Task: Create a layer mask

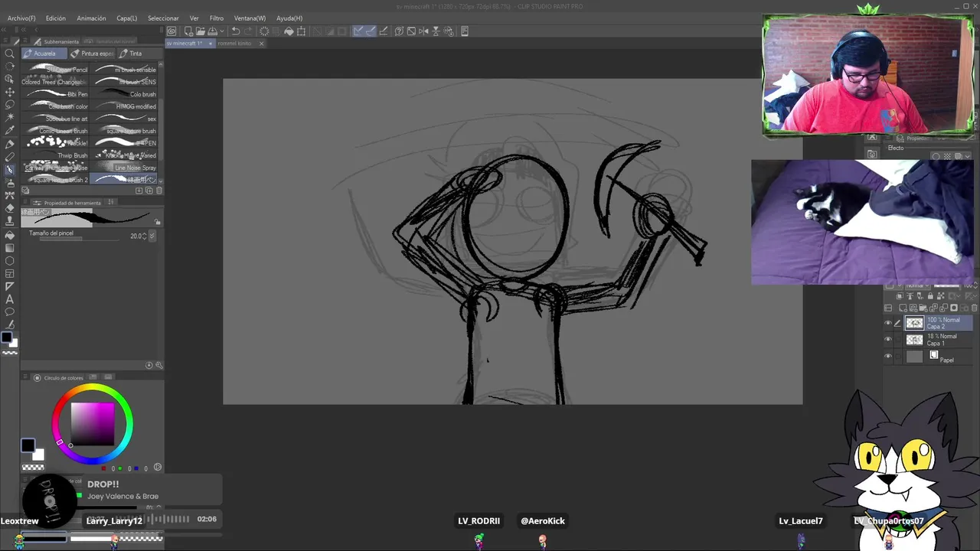Action: pyautogui.click(x=954, y=308)
